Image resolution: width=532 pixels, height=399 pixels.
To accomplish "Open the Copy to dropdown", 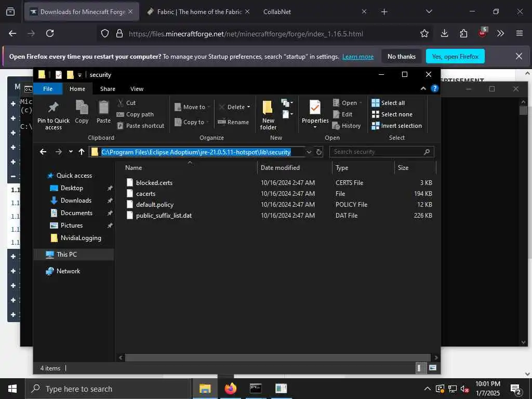I will 192,122.
